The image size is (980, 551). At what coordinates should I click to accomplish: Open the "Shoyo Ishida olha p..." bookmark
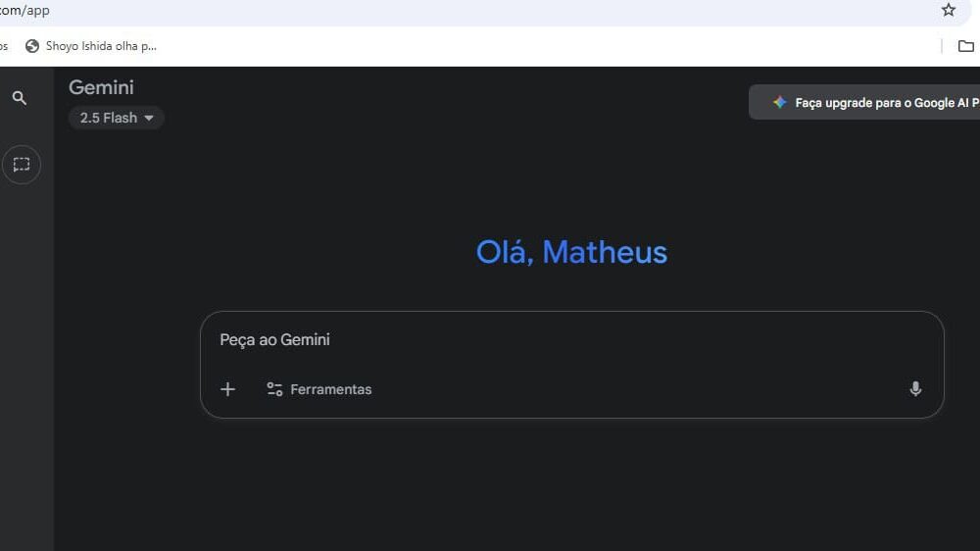[100, 46]
